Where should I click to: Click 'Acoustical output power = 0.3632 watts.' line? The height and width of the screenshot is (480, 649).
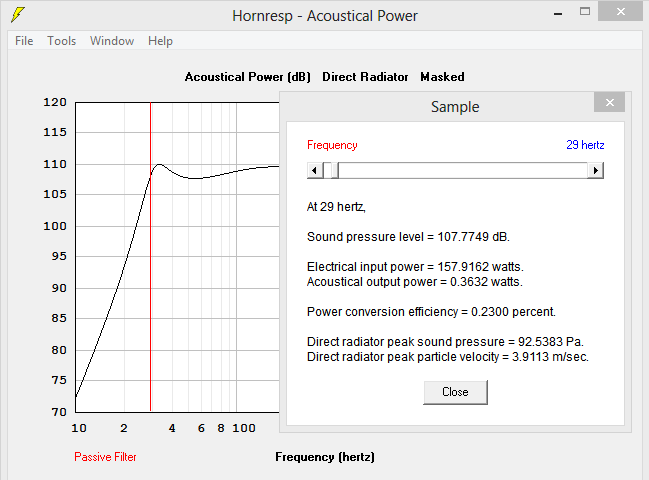click(415, 282)
